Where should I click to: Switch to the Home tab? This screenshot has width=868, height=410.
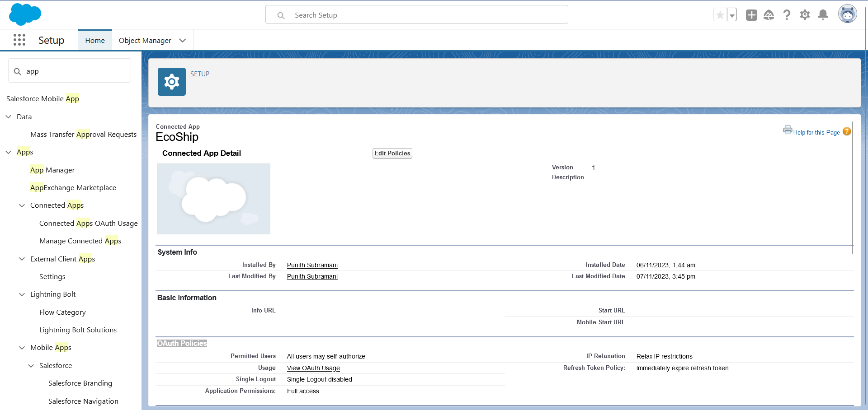95,41
